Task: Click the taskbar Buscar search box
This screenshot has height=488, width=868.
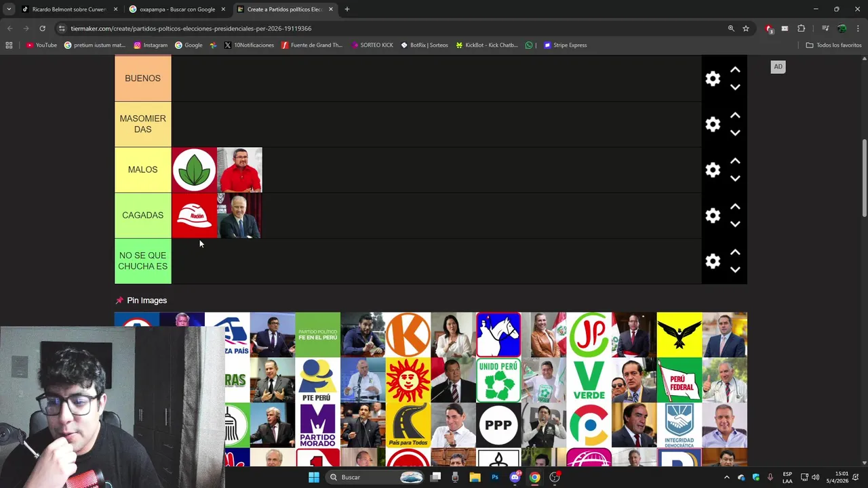Action: pyautogui.click(x=376, y=477)
